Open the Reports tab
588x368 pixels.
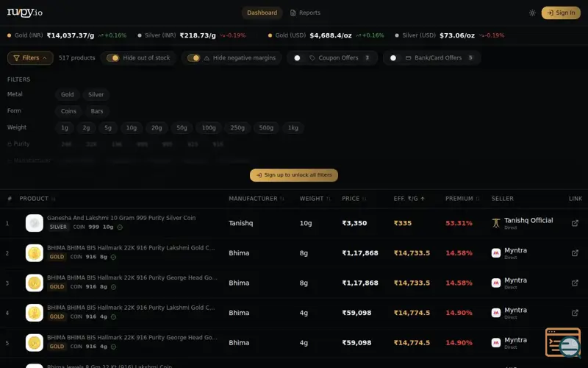click(305, 13)
